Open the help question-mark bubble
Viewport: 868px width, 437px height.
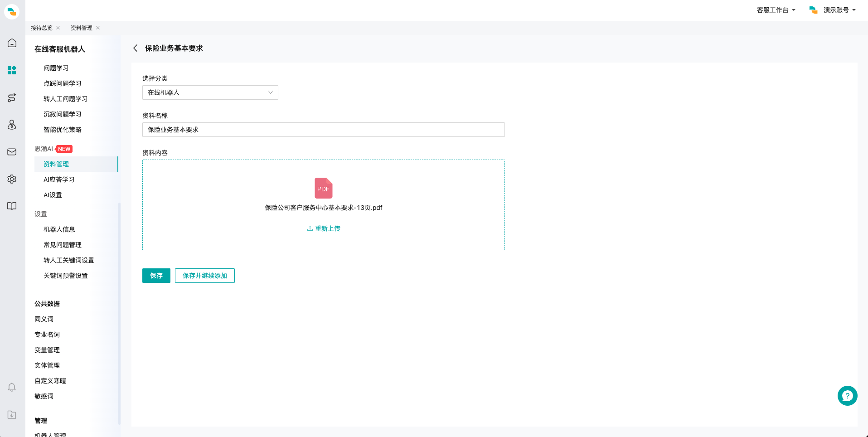847,396
